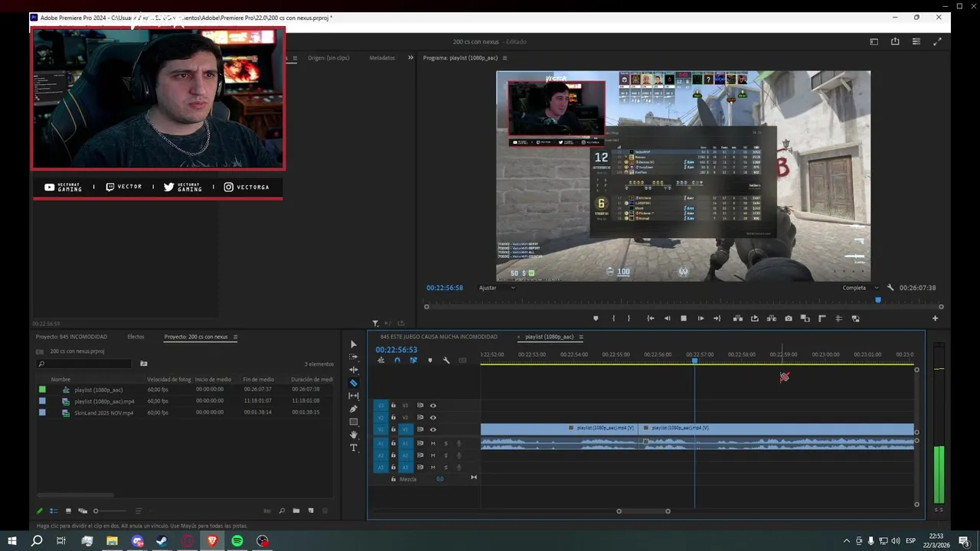The width and height of the screenshot is (980, 551).
Task: Select SkinLand 2025 NOV.mp4 item
Action: coord(103,412)
